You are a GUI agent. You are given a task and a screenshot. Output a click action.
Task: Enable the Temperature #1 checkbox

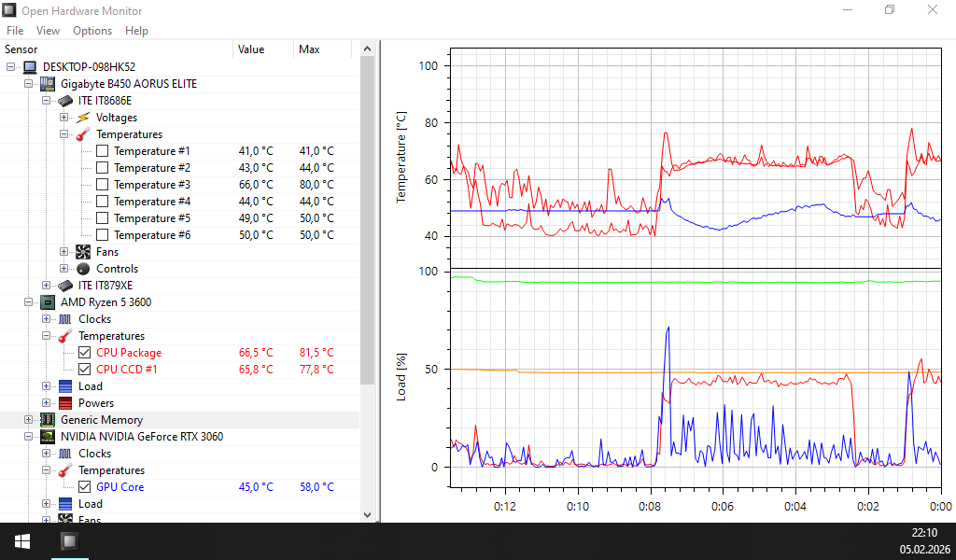(103, 151)
